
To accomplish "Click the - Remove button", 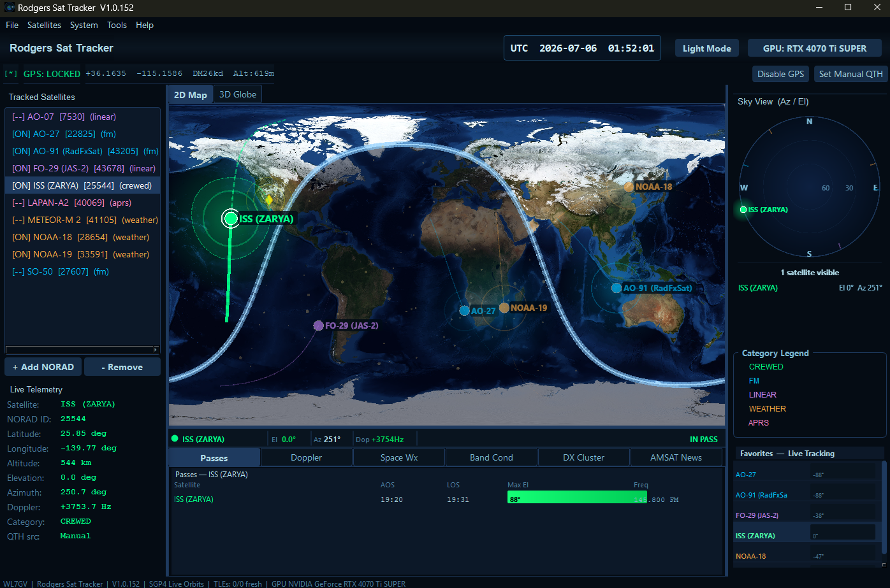I will (122, 367).
